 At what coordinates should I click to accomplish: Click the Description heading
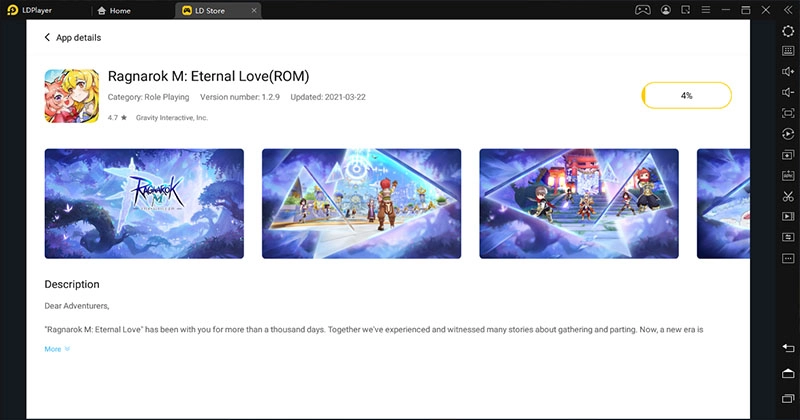(x=72, y=284)
